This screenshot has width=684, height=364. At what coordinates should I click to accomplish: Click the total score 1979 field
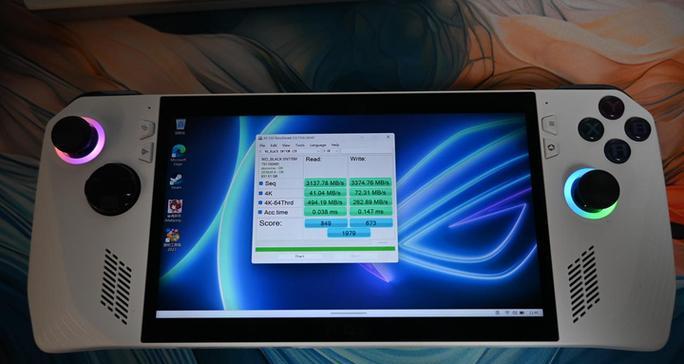349,234
